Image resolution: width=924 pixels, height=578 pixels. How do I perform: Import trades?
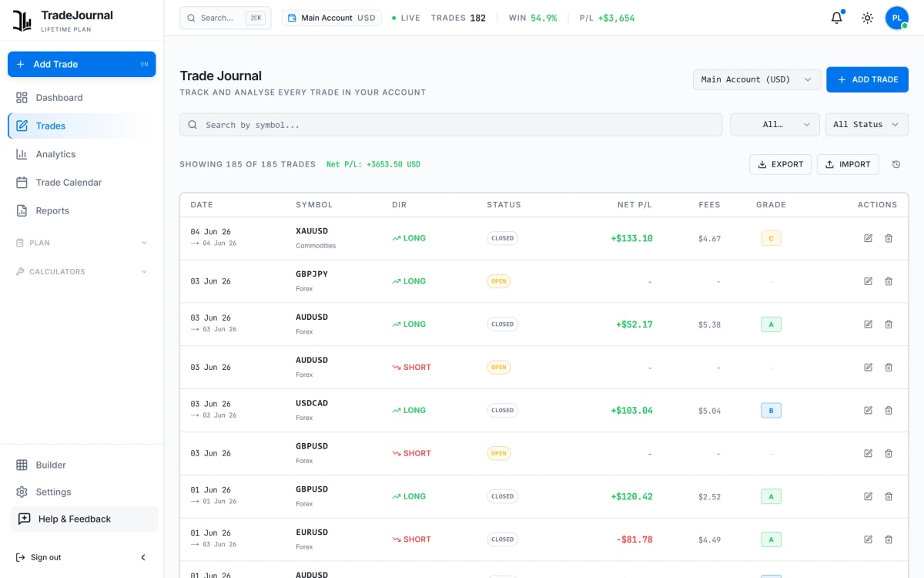point(847,164)
